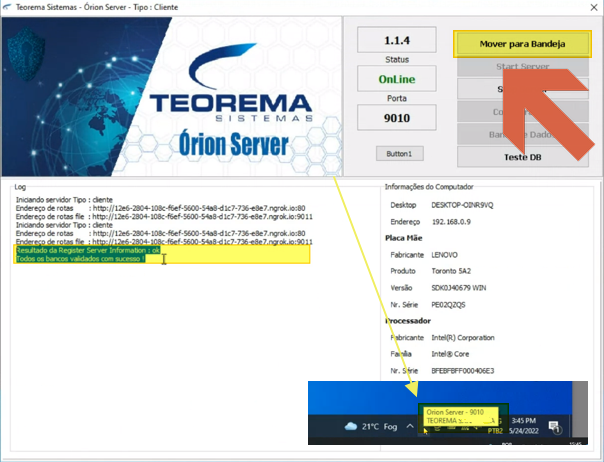This screenshot has height=462, width=604.
Task: Click log line 'Resultado da Register Server Information : ok'
Action: [88, 250]
